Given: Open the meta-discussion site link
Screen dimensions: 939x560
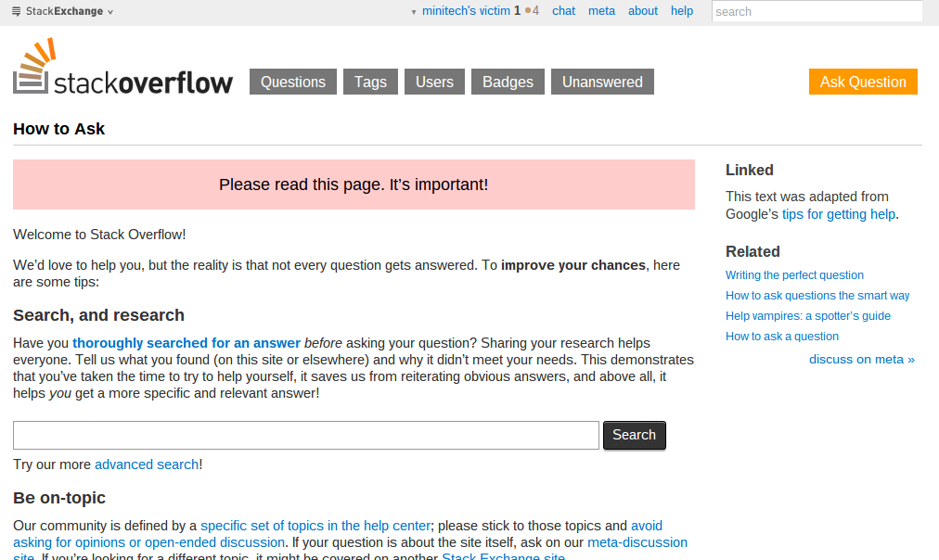Looking at the screenshot, I should [x=351, y=551].
